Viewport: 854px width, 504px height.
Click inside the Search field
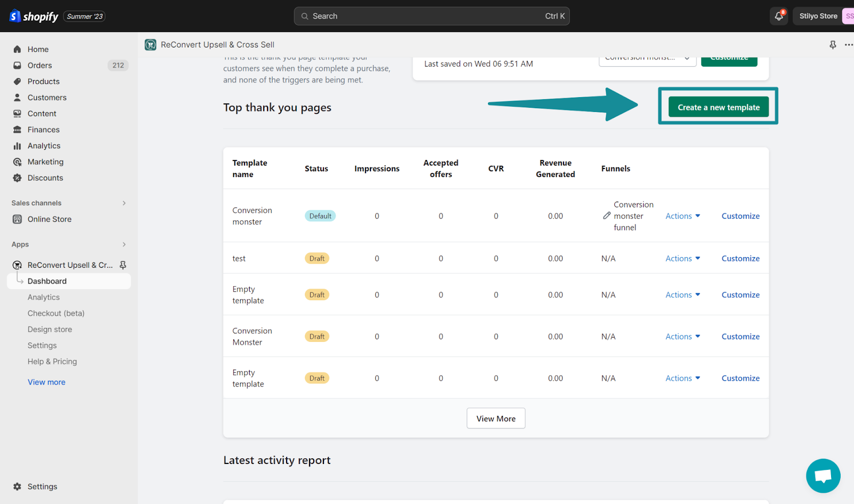431,16
